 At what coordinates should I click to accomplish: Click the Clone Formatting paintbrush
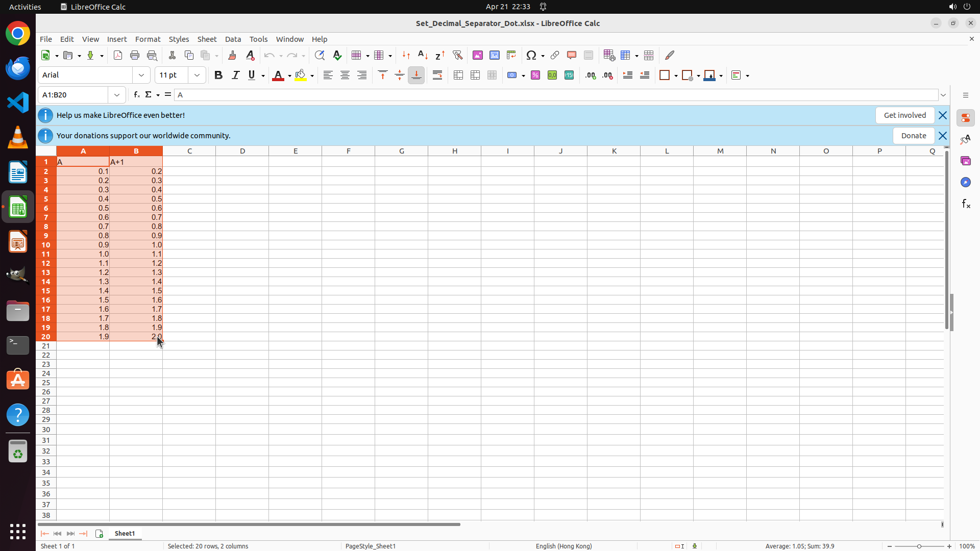coord(232,55)
